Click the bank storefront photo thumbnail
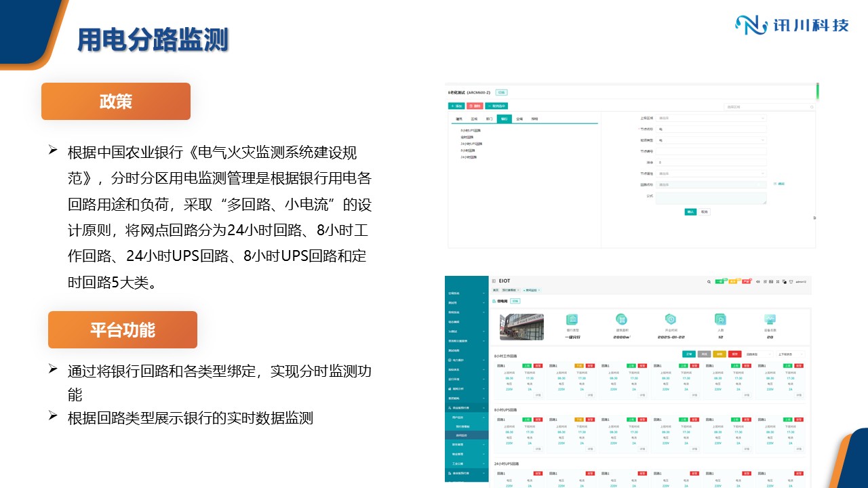Image resolution: width=868 pixels, height=488 pixels. (x=521, y=326)
